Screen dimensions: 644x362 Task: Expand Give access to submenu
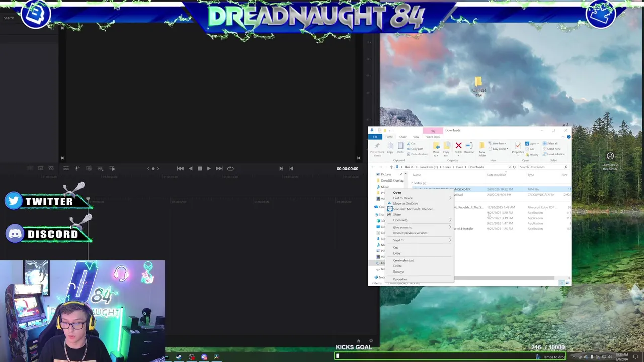point(450,227)
